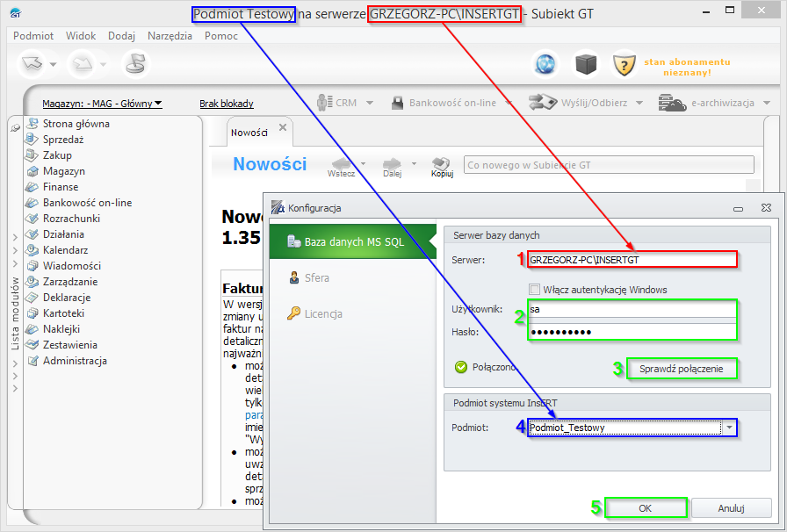787x532 pixels.
Task: Open the Podmiot menu
Action: tap(33, 36)
